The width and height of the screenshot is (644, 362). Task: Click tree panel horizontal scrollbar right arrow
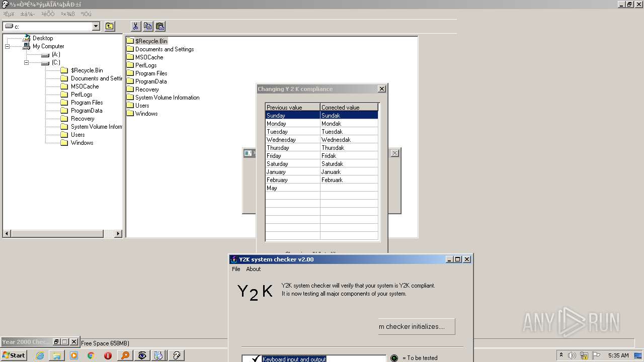tap(118, 234)
